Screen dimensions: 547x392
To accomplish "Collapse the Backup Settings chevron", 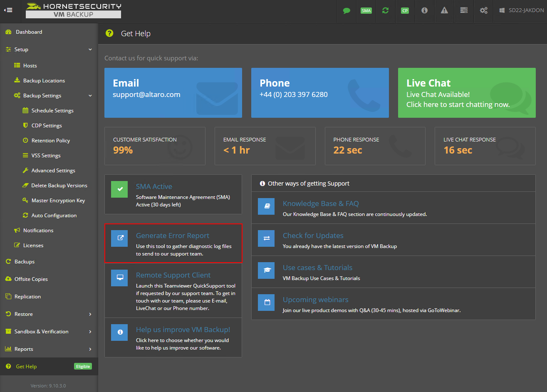I will pyautogui.click(x=90, y=96).
